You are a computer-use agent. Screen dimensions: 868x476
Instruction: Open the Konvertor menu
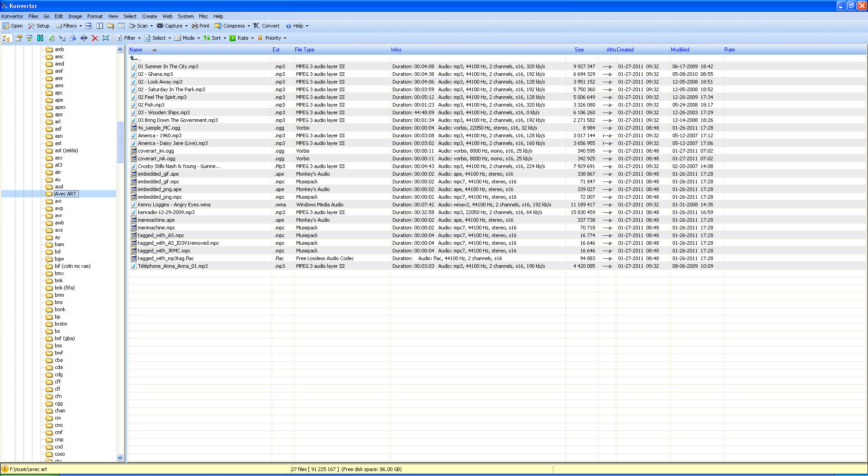click(12, 16)
